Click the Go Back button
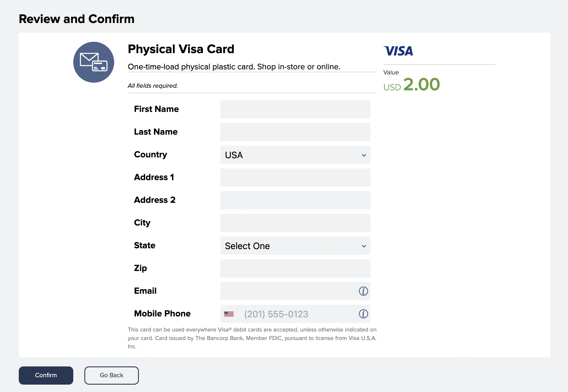 pyautogui.click(x=111, y=375)
